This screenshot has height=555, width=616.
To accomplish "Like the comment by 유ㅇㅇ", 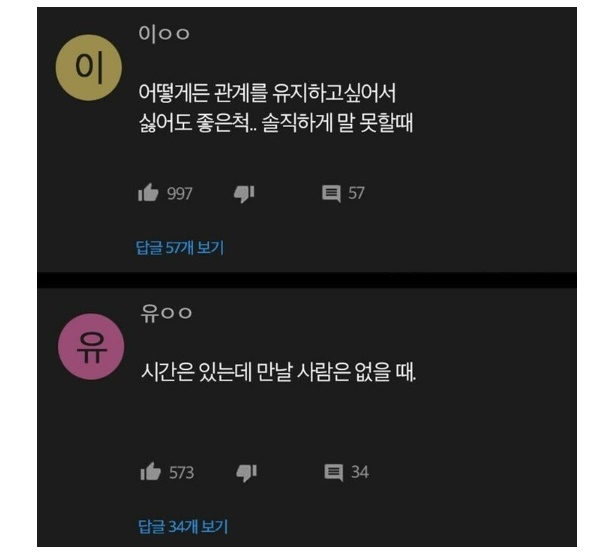I will pos(150,471).
